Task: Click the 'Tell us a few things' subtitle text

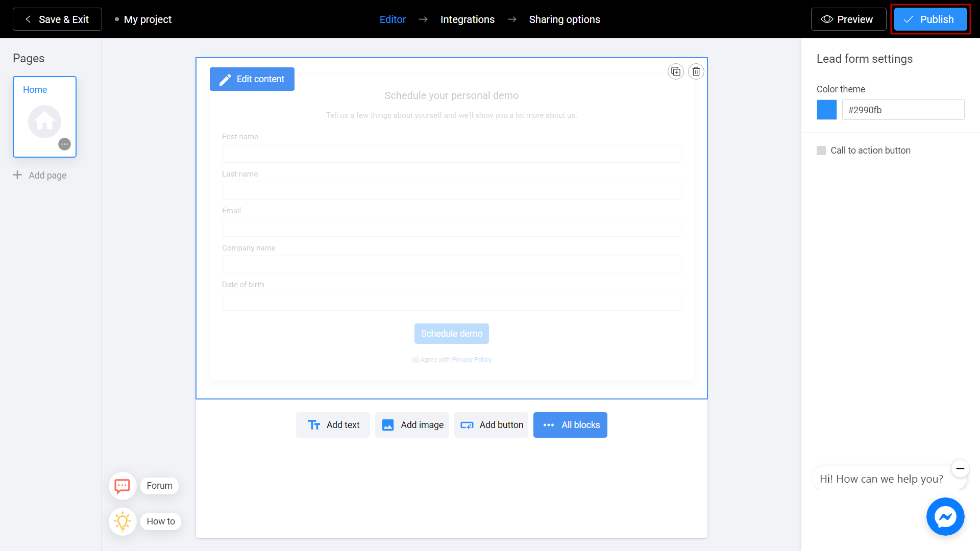Action: pyautogui.click(x=452, y=115)
